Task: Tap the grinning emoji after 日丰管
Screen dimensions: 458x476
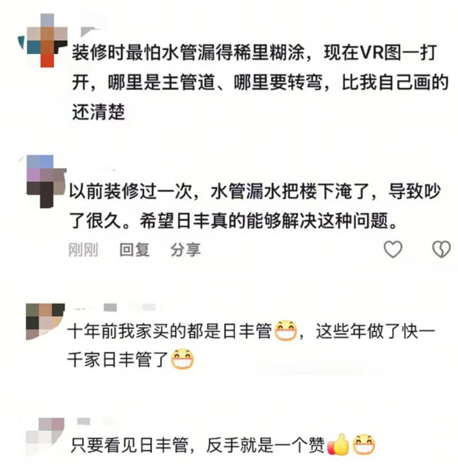Action: [x=286, y=331]
